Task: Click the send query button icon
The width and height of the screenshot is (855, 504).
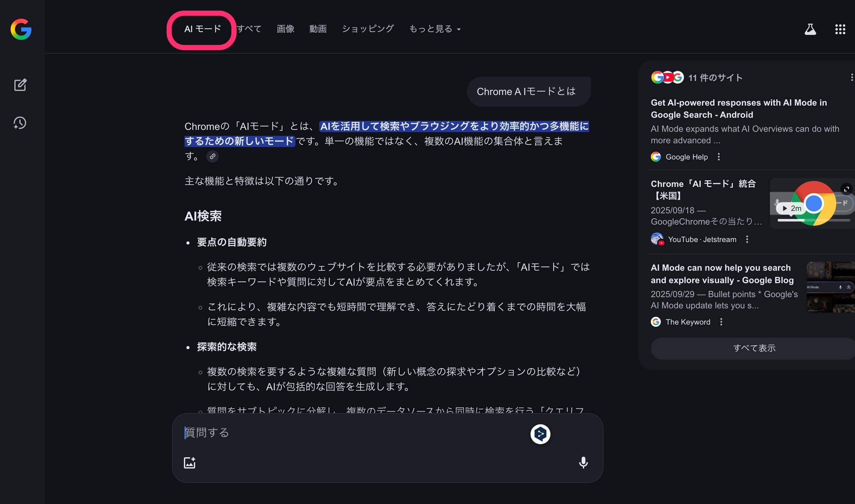Action: (540, 434)
